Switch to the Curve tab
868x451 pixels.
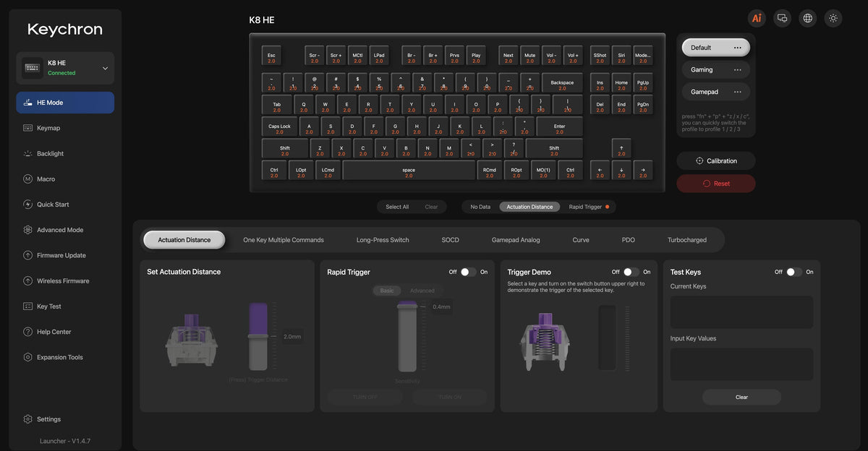(x=581, y=240)
